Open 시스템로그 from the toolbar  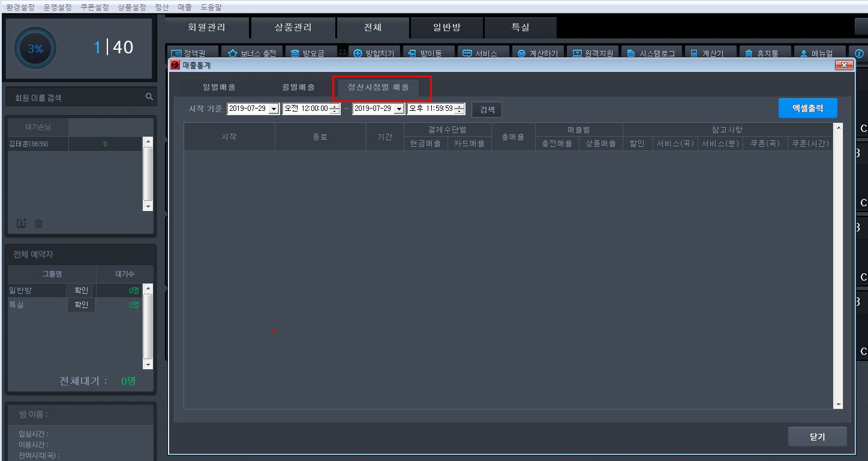tap(650, 53)
